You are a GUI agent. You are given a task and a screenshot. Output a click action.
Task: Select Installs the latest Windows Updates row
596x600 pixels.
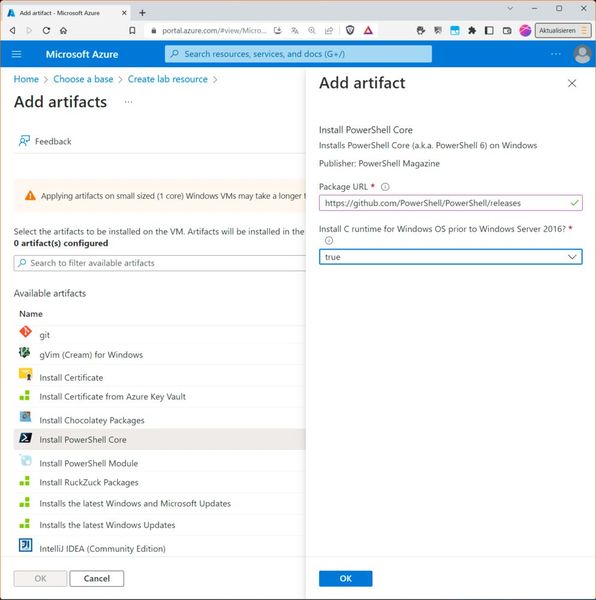[x=160, y=525]
